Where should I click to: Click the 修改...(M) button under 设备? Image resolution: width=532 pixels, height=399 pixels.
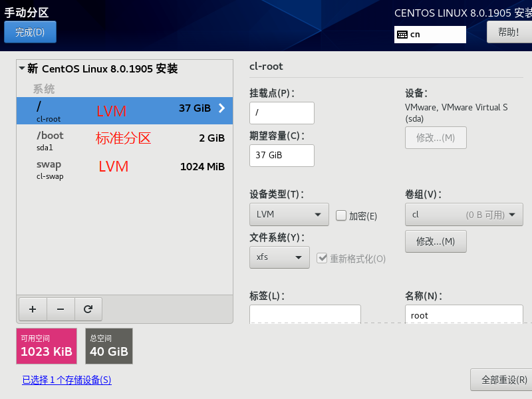(x=436, y=138)
